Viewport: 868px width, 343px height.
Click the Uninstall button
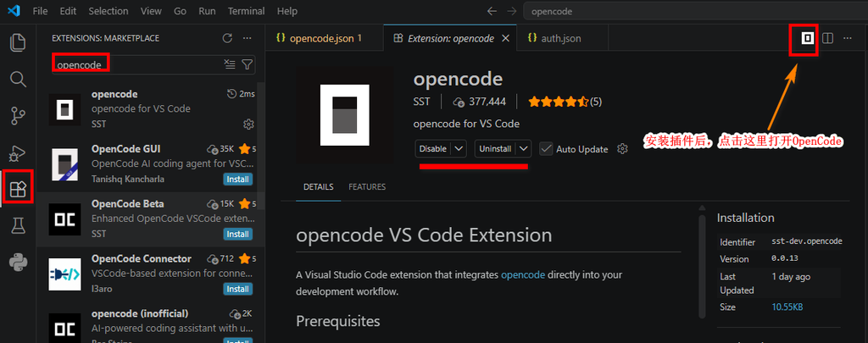point(495,149)
